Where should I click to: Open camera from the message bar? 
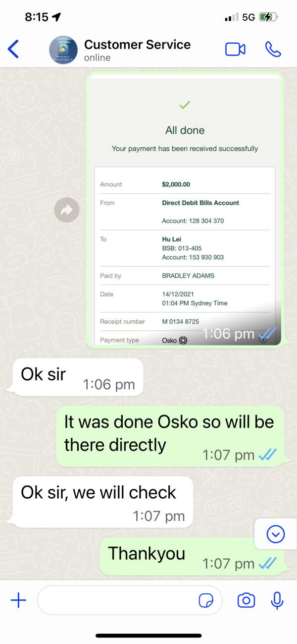(x=246, y=600)
